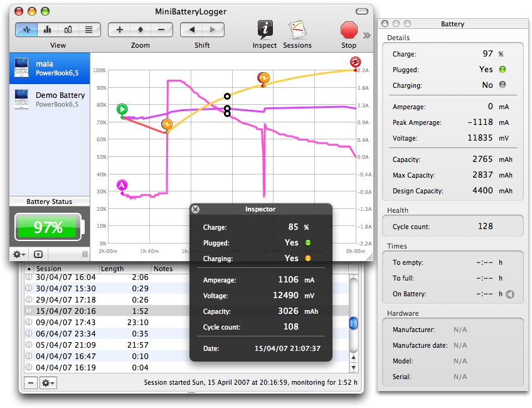Switch to line graph view
532x408 pixels.
click(x=27, y=30)
